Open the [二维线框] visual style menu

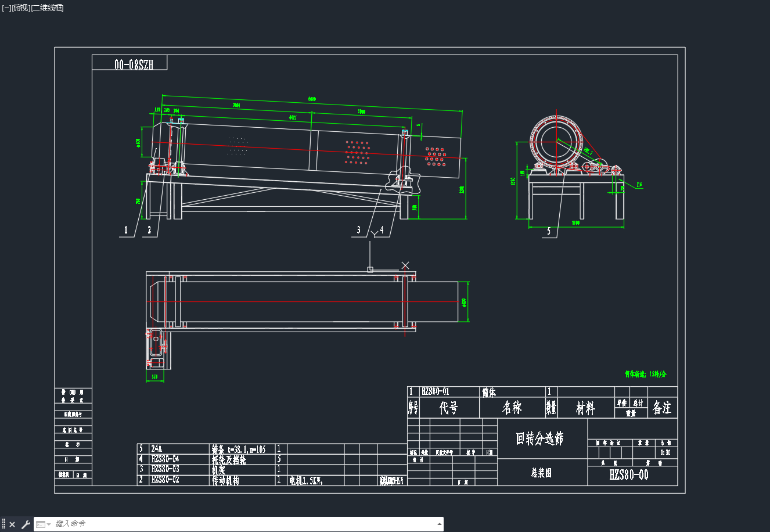tap(48, 8)
